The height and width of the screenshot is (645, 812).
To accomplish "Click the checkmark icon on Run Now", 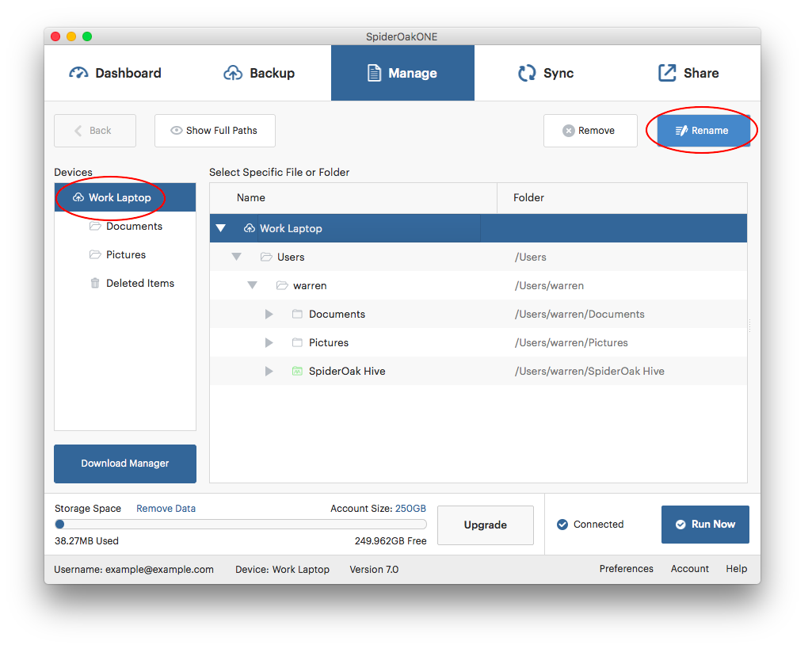I will click(681, 525).
